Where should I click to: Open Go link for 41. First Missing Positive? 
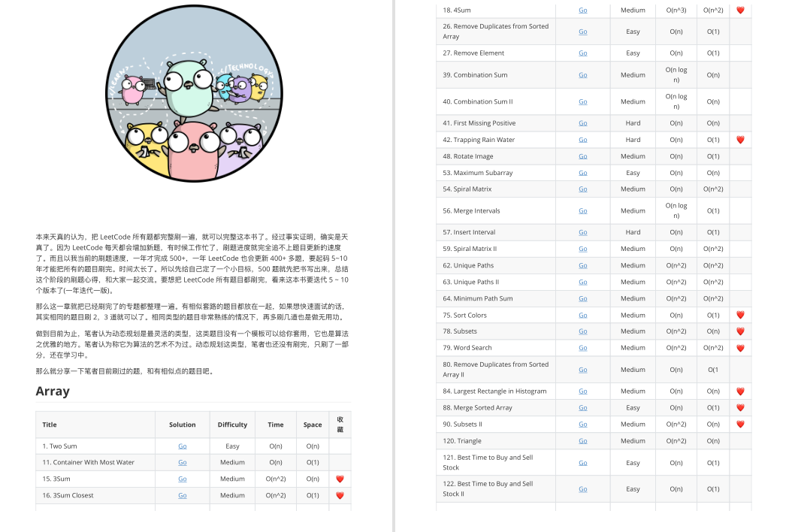tap(582, 122)
